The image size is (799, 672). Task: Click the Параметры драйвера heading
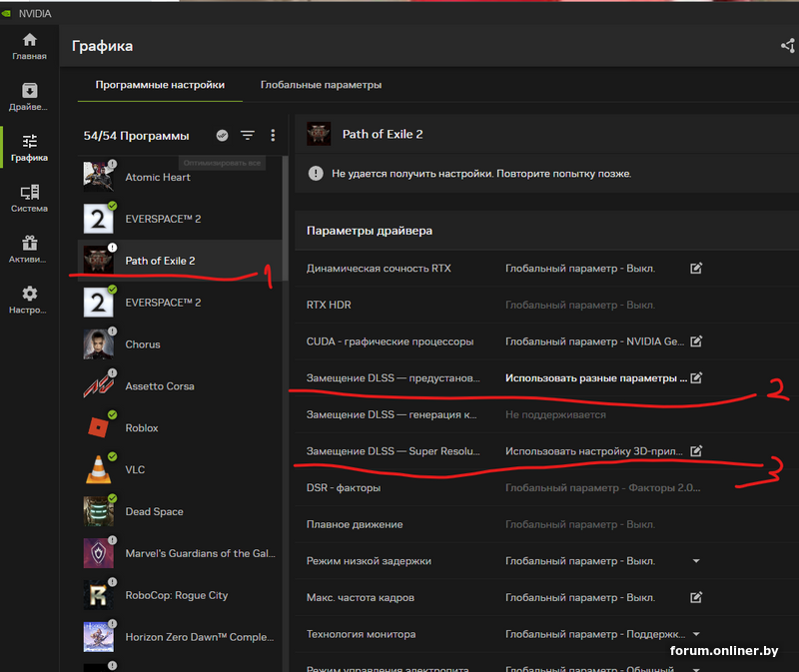point(370,231)
